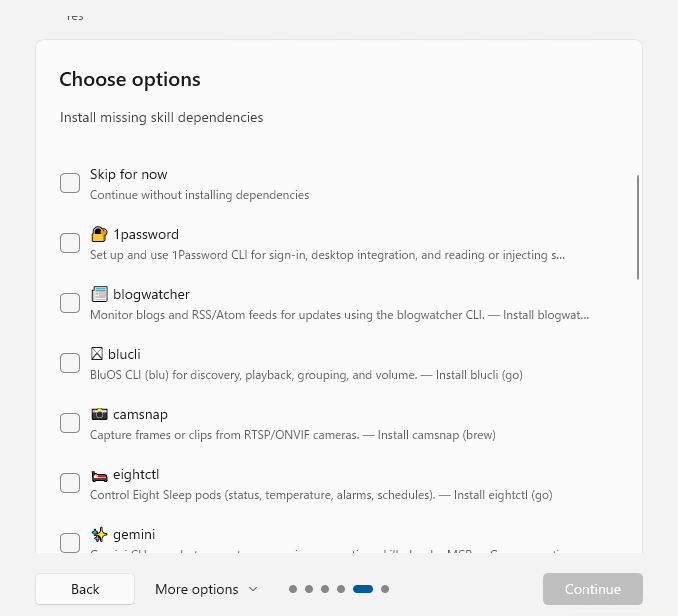Click the blucli placeholder icon
678x616 pixels.
click(97, 354)
